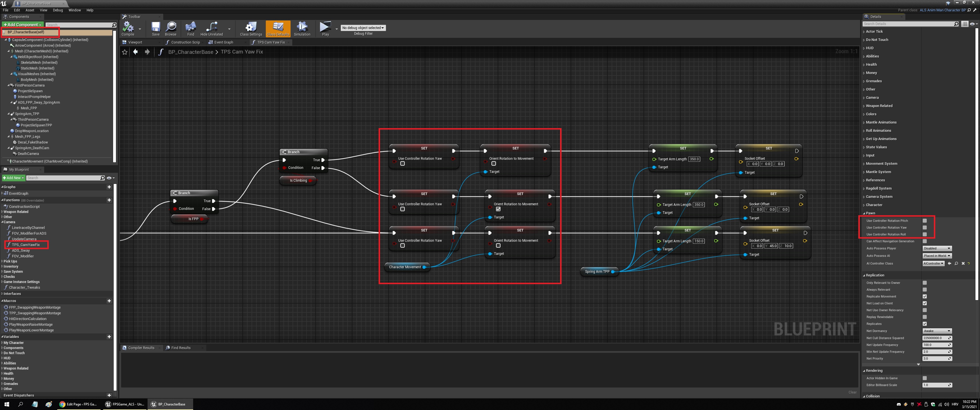This screenshot has width=980, height=410.
Task: Open the debug object filter dropdown
Action: tap(363, 28)
